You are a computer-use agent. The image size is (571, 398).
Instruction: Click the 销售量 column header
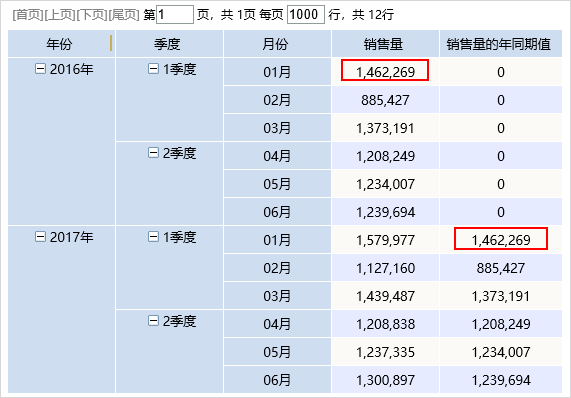[x=385, y=44]
